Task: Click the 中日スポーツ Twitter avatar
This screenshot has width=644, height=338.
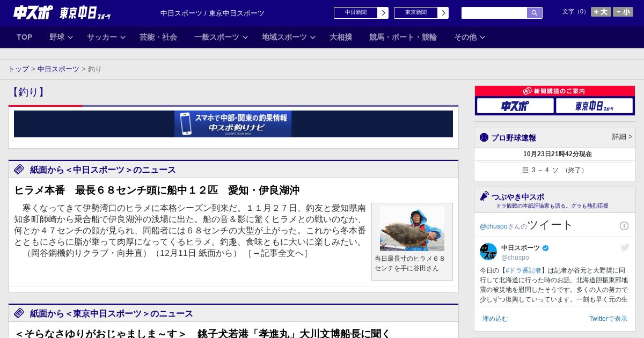Action: [x=488, y=252]
